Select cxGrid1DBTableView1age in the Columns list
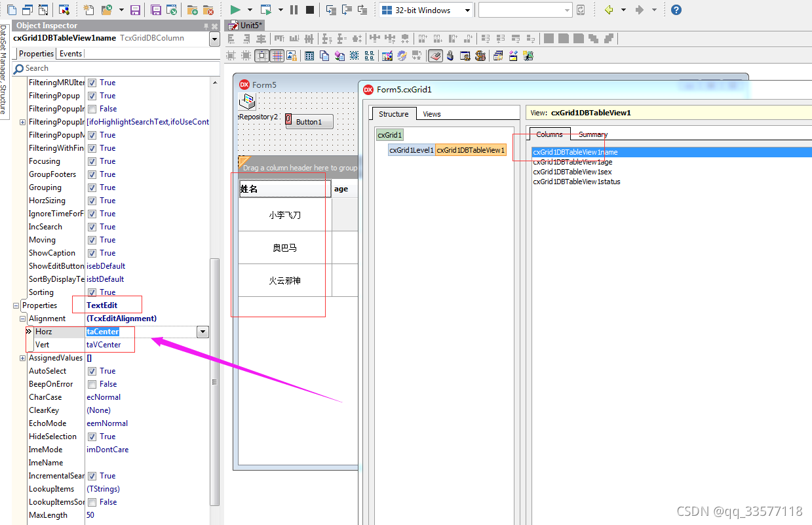 click(x=572, y=162)
